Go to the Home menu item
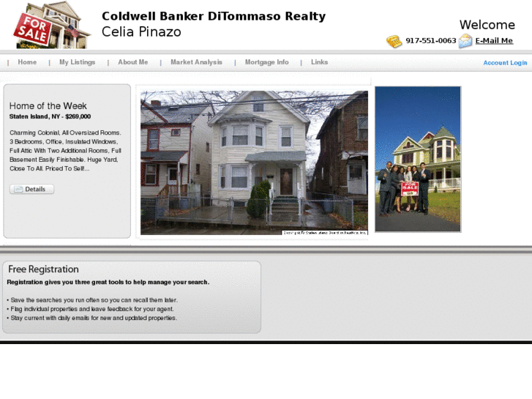 27,62
